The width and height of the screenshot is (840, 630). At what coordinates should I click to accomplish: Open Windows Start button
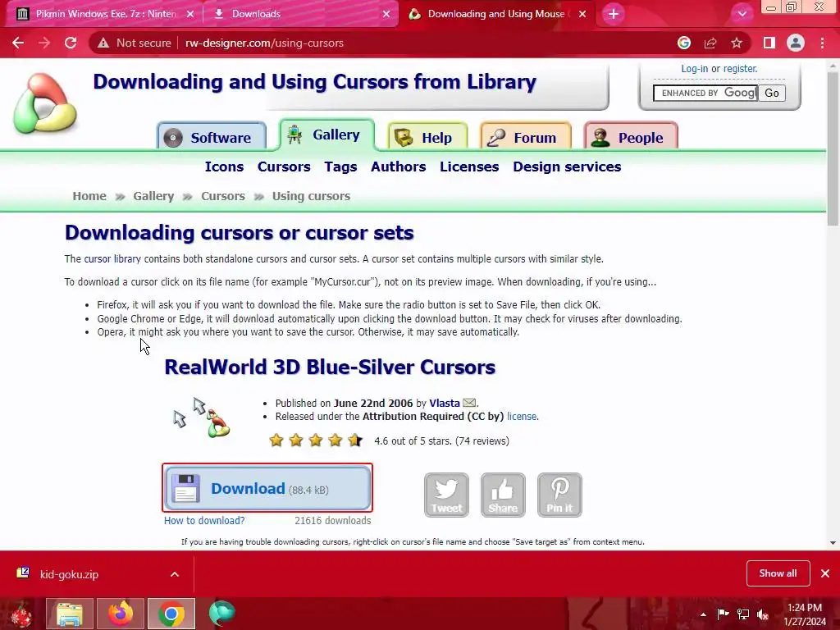click(21, 614)
